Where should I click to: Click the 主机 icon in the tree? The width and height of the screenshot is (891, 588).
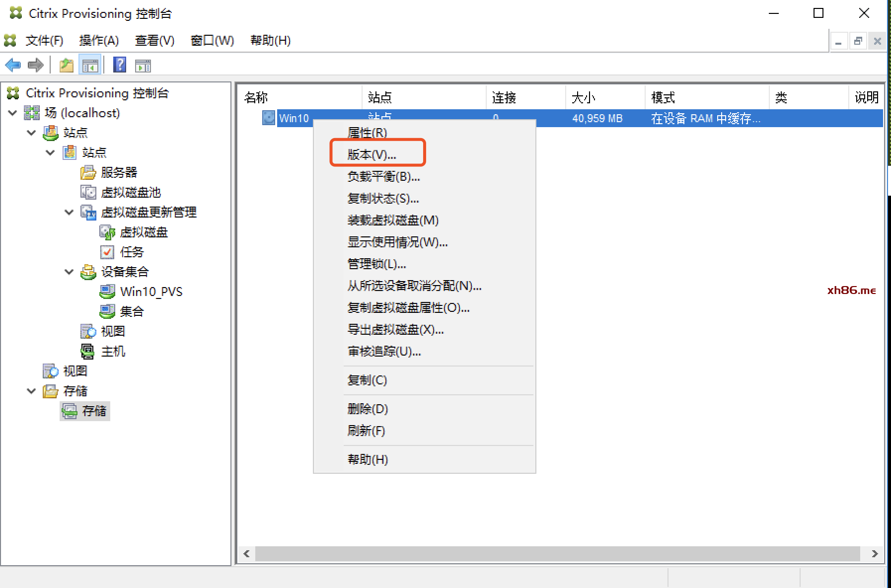coord(88,351)
